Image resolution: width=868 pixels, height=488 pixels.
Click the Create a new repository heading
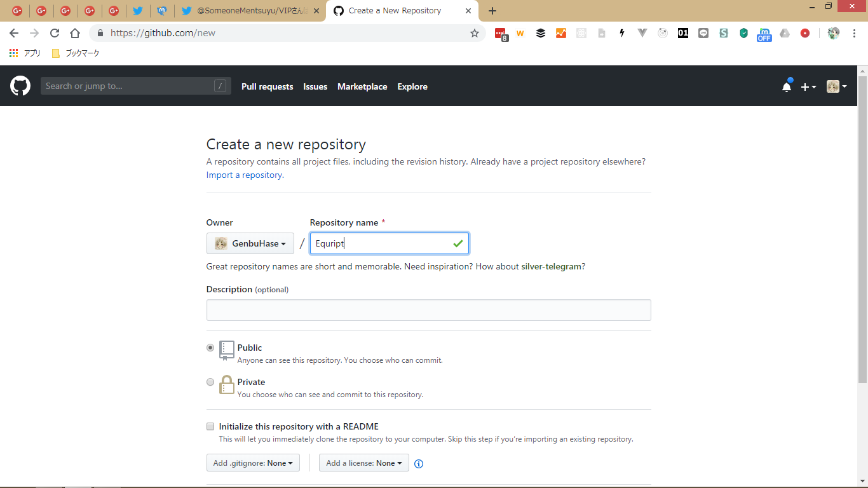click(x=286, y=144)
